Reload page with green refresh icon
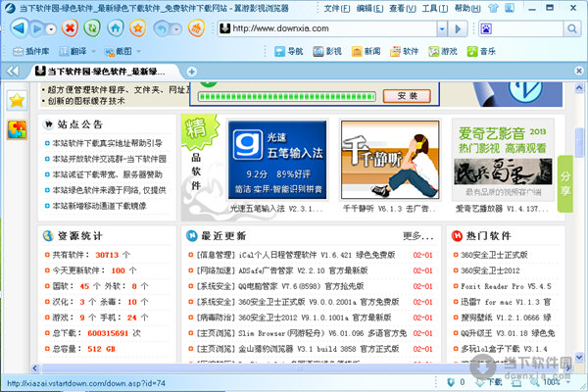This screenshot has height=392, width=588. pyautogui.click(x=92, y=28)
